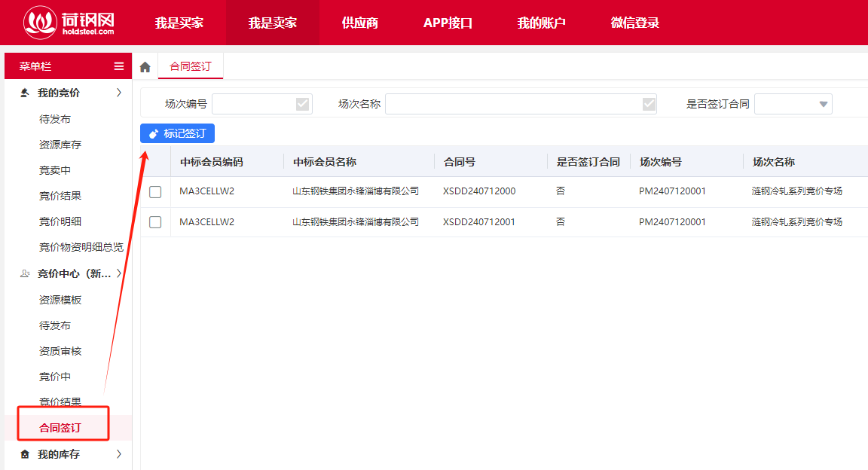Open 资源库存 in sidebar
Viewport: 868px width, 470px height.
tap(60, 145)
